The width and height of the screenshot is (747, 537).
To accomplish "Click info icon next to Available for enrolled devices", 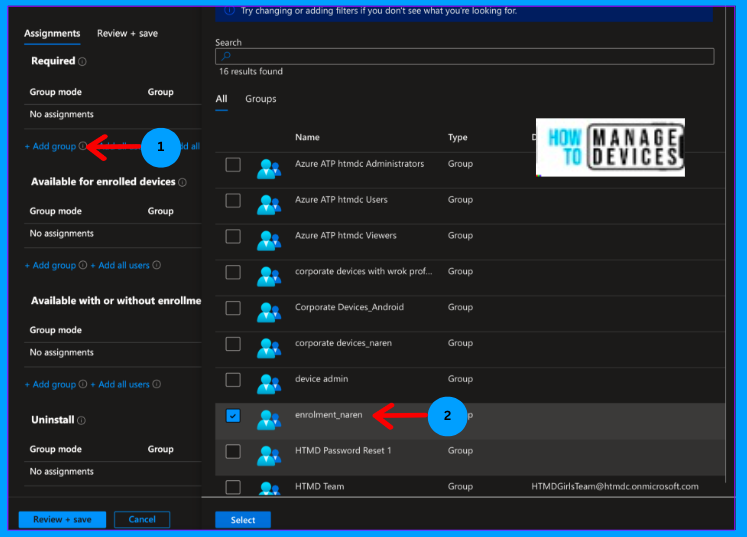I will 182,182.
